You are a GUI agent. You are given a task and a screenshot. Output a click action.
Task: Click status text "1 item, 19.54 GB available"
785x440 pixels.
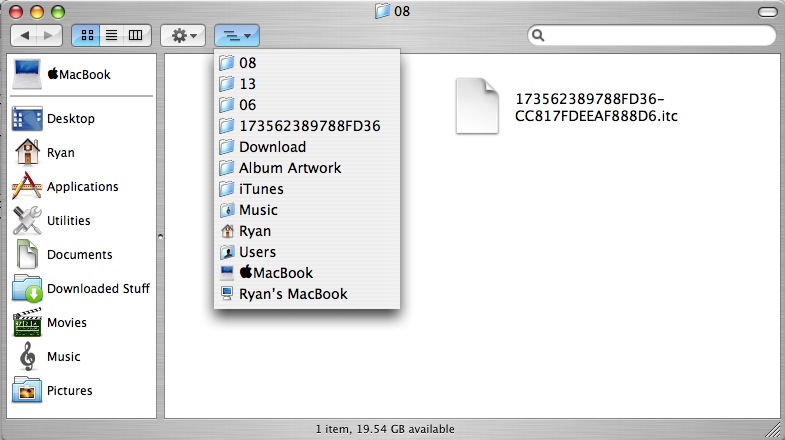pyautogui.click(x=385, y=429)
